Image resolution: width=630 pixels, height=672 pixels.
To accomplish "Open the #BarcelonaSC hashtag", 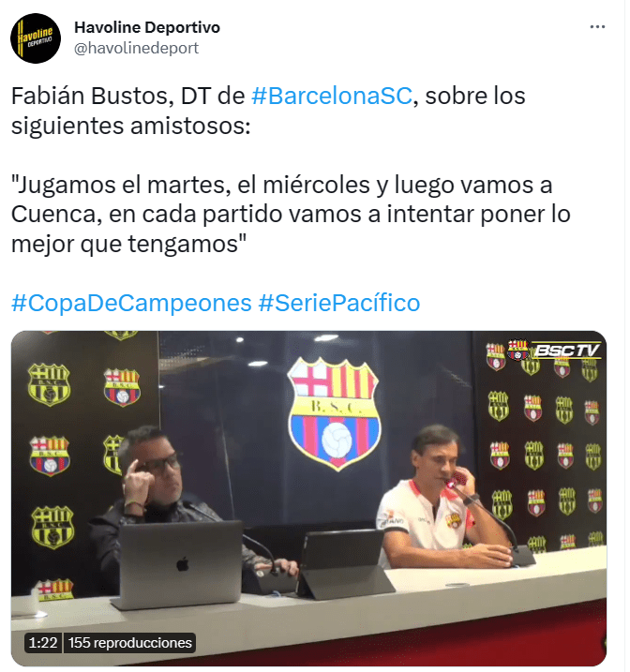I will (334, 96).
